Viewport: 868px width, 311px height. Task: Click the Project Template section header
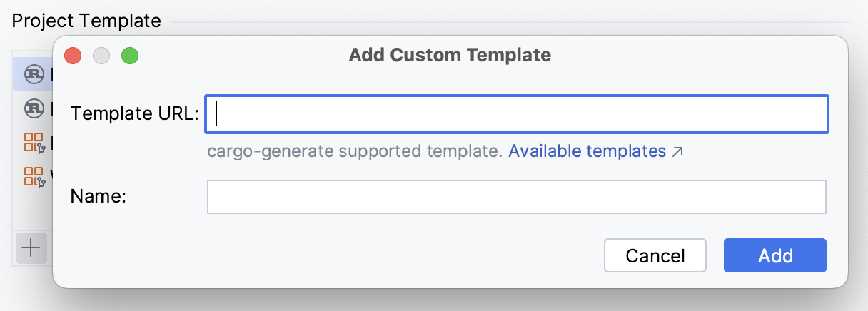(86, 21)
